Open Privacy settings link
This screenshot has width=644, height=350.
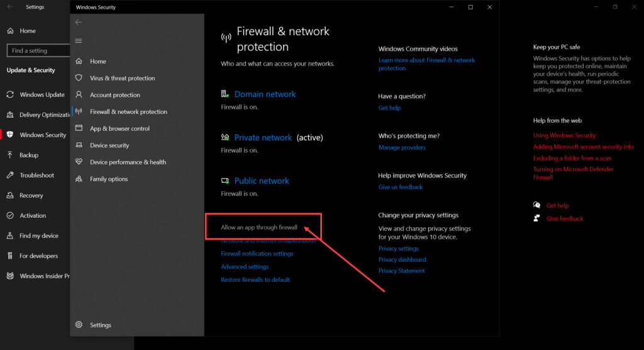pyautogui.click(x=398, y=249)
